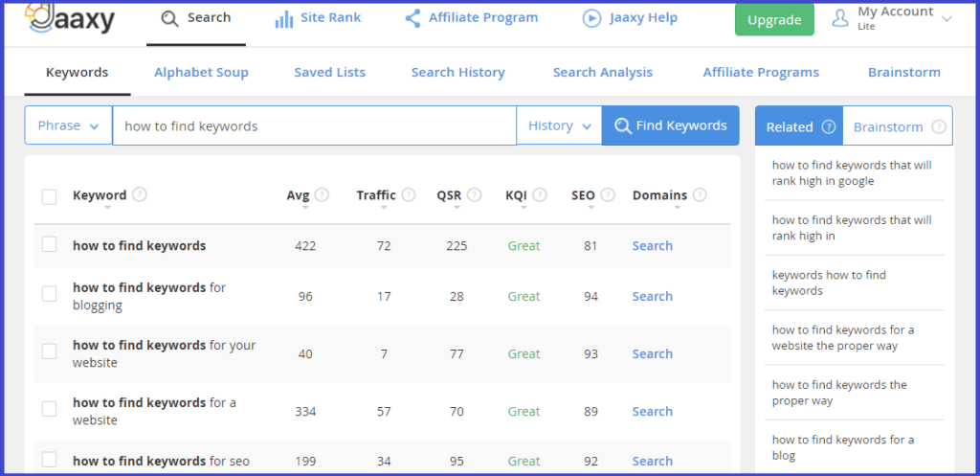
Task: Click keyword 'how to find keywords for seo'
Action: point(161,462)
